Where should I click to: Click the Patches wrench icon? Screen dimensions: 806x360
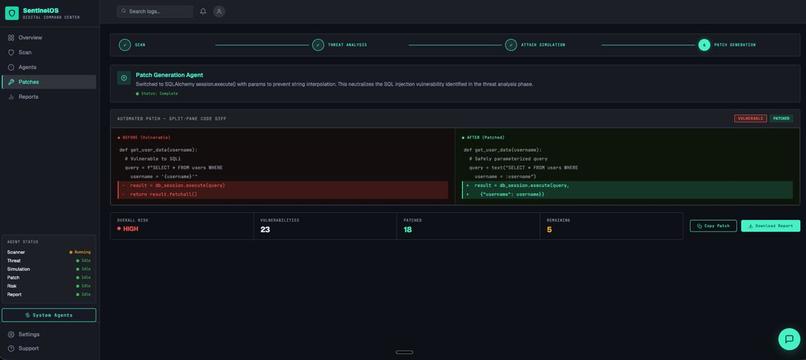(11, 82)
